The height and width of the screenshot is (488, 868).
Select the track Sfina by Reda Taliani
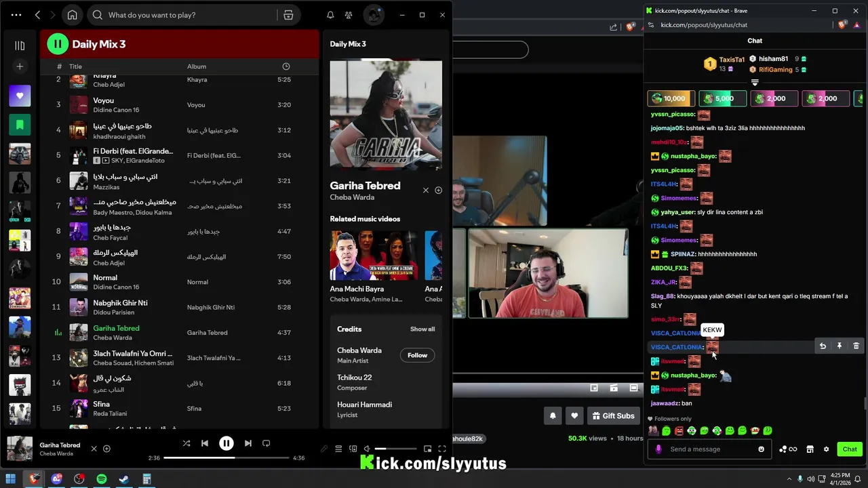179,408
